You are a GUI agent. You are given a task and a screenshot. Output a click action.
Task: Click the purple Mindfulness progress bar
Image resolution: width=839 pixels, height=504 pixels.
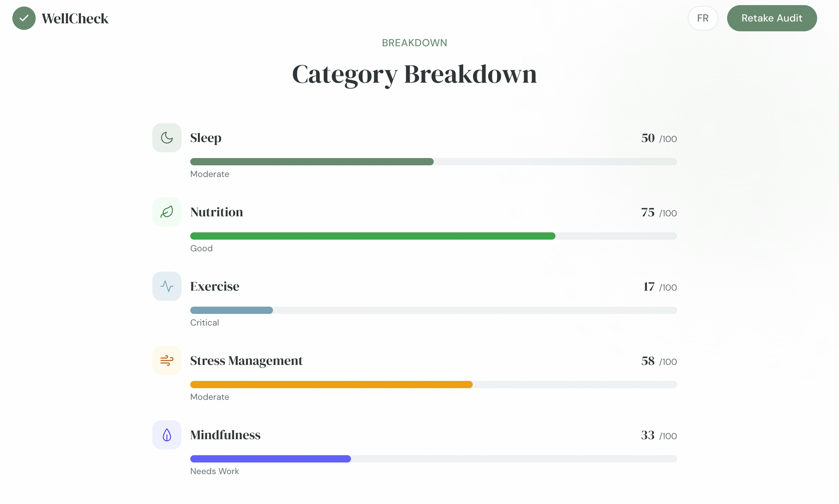(x=270, y=459)
